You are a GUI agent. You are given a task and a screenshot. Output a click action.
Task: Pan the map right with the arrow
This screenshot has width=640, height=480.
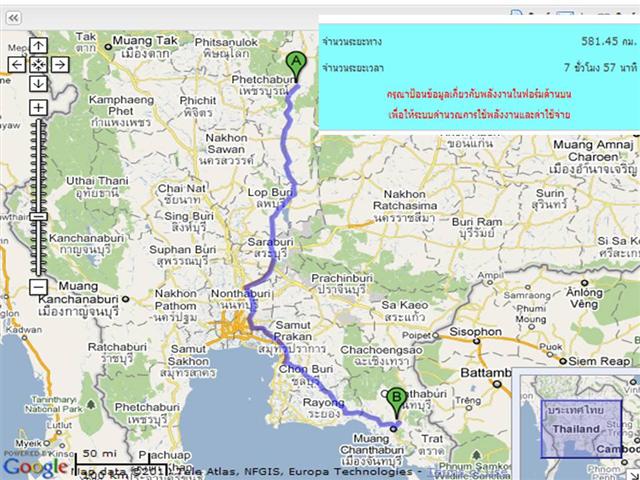59,64
